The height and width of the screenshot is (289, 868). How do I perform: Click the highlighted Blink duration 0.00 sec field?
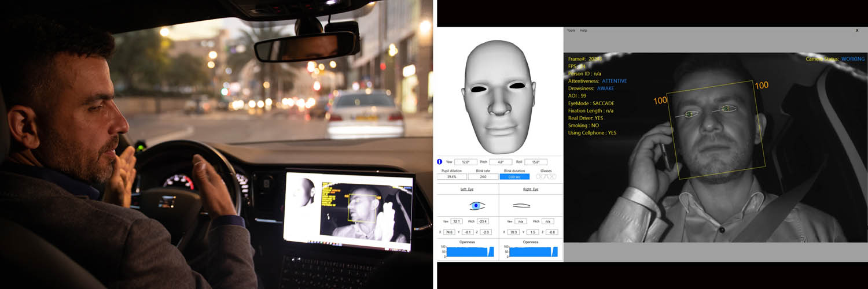click(514, 177)
